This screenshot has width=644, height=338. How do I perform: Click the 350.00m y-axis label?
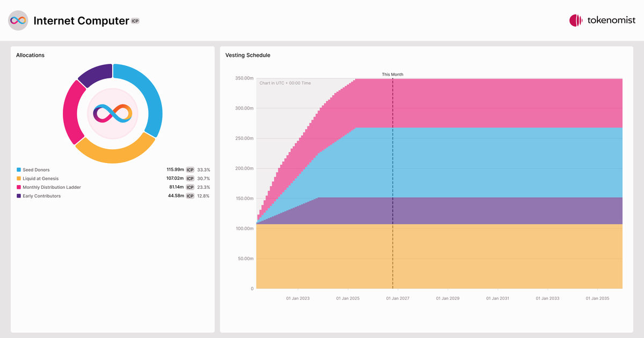244,78
